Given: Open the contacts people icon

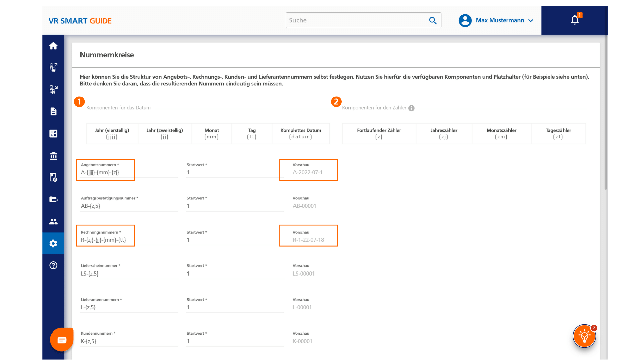Looking at the screenshot, I should pos(53,222).
